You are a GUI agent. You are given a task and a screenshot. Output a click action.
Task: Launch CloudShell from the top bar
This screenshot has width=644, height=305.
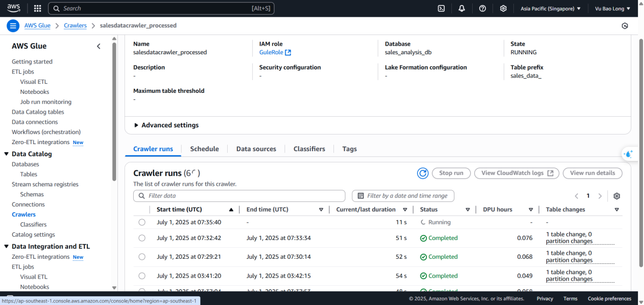[x=442, y=9]
